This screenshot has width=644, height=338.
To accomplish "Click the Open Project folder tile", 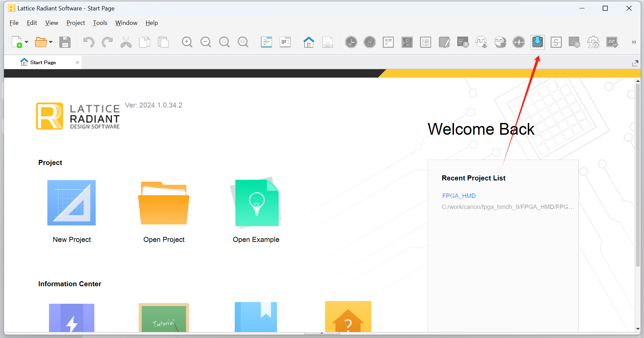I will click(x=164, y=211).
